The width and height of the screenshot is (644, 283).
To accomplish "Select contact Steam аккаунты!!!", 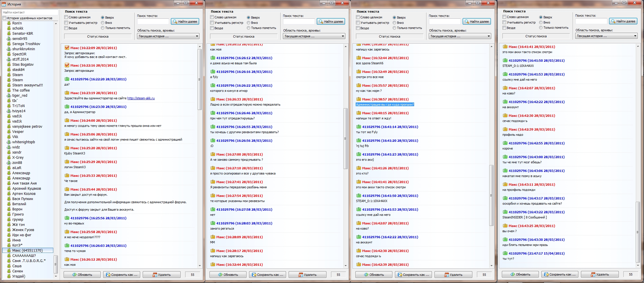I will click(28, 85).
